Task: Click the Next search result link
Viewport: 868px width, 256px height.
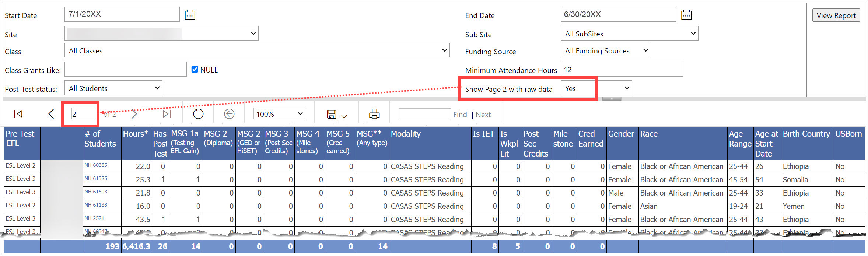Action: pyautogui.click(x=483, y=115)
